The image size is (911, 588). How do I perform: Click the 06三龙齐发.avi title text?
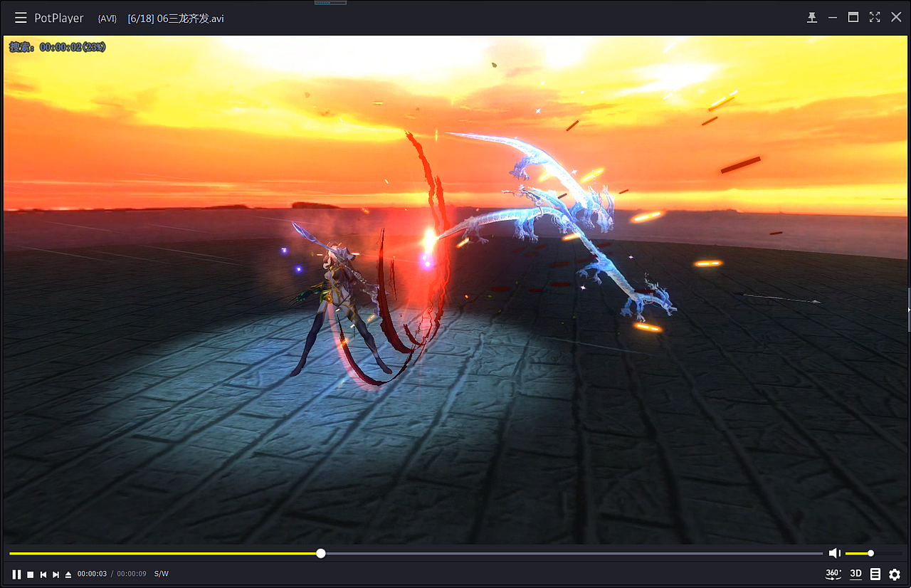(x=175, y=19)
